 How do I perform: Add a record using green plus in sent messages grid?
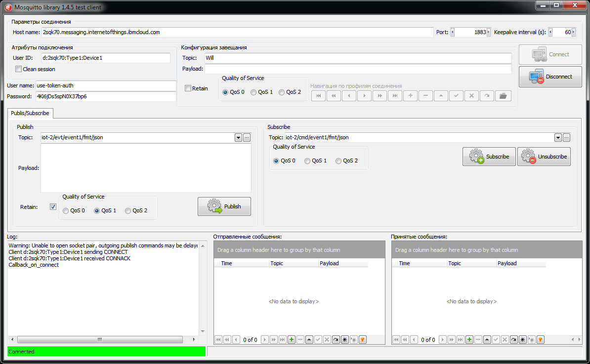[291, 339]
